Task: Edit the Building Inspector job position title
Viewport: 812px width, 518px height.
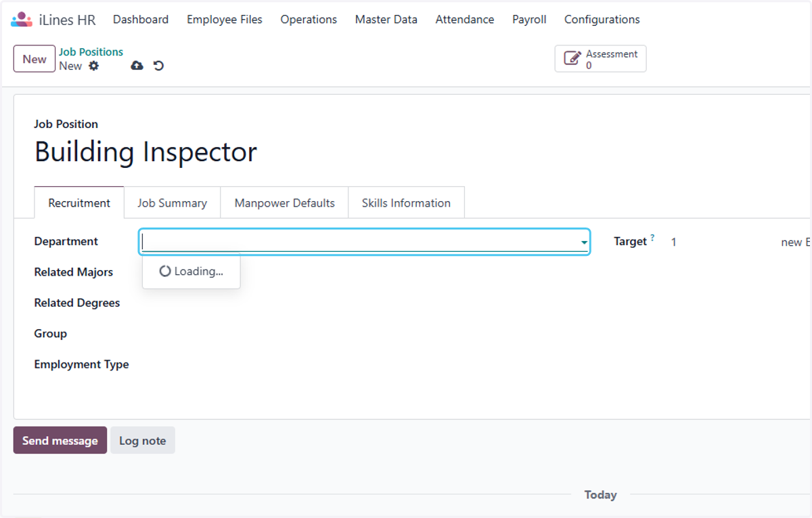Action: pos(146,152)
